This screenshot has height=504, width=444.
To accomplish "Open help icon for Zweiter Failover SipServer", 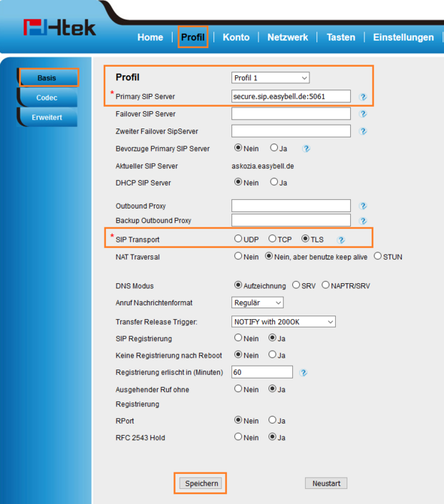I will [x=363, y=131].
